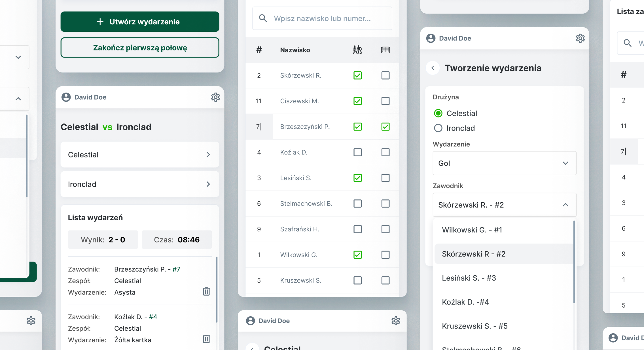This screenshot has height=350, width=644.
Task: Click Zakończ pierwszą połowę button
Action: 140,48
